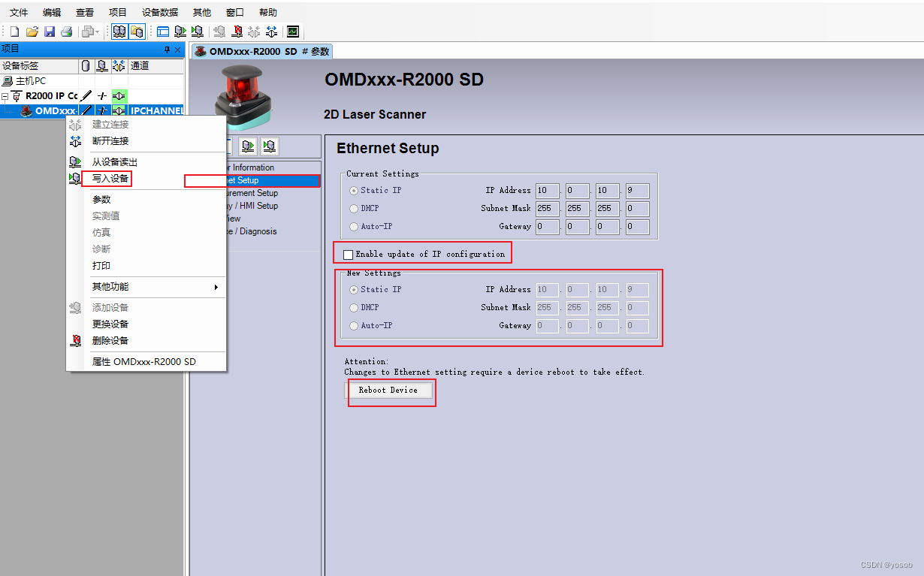The image size is (924, 576).
Task: Click the toolbar write-to-device icon
Action: 197,32
